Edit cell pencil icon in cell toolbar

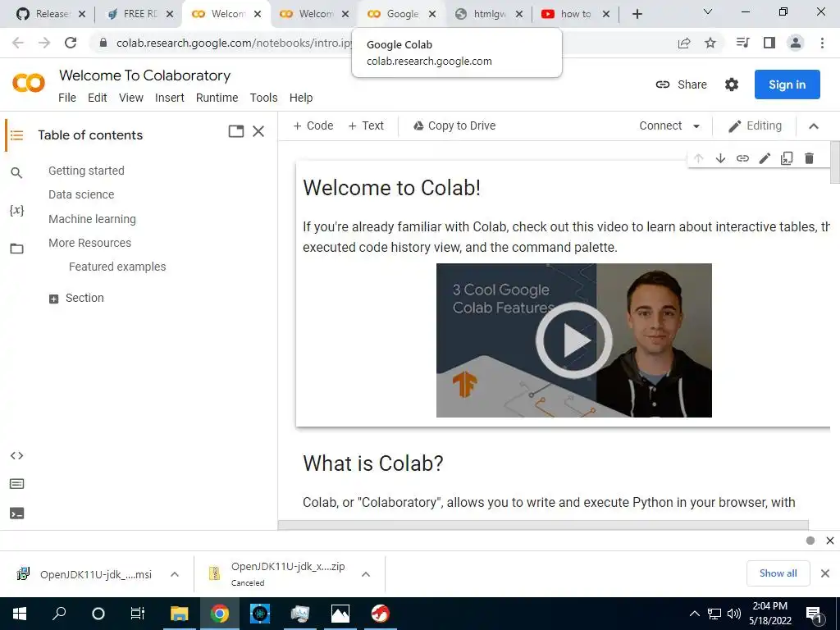[765, 158]
